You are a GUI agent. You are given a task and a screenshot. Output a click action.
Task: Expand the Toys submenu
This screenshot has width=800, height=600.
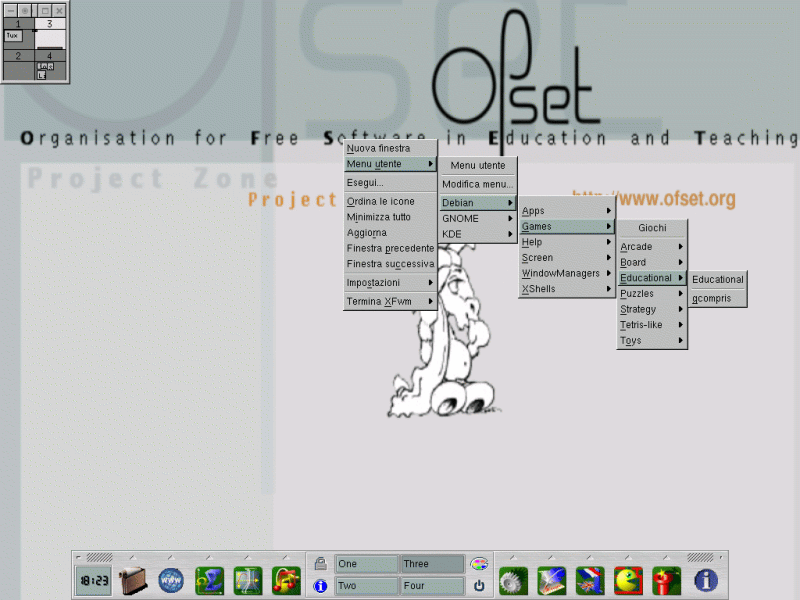coord(652,340)
